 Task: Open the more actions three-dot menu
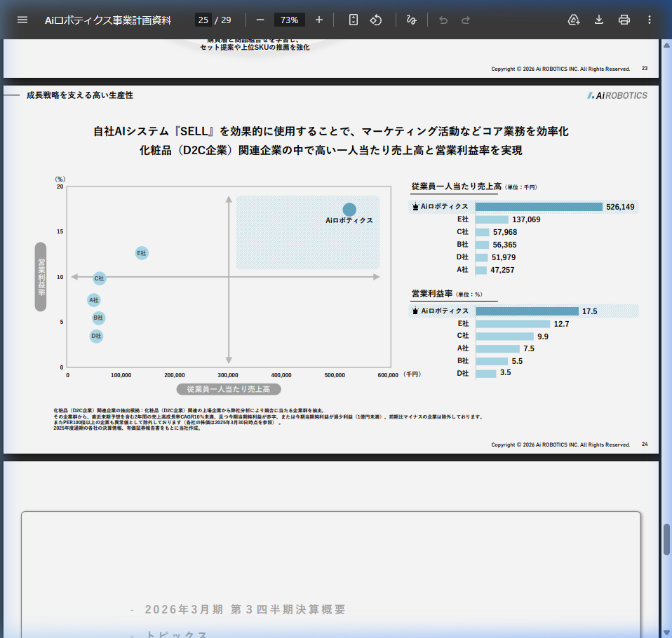[650, 20]
